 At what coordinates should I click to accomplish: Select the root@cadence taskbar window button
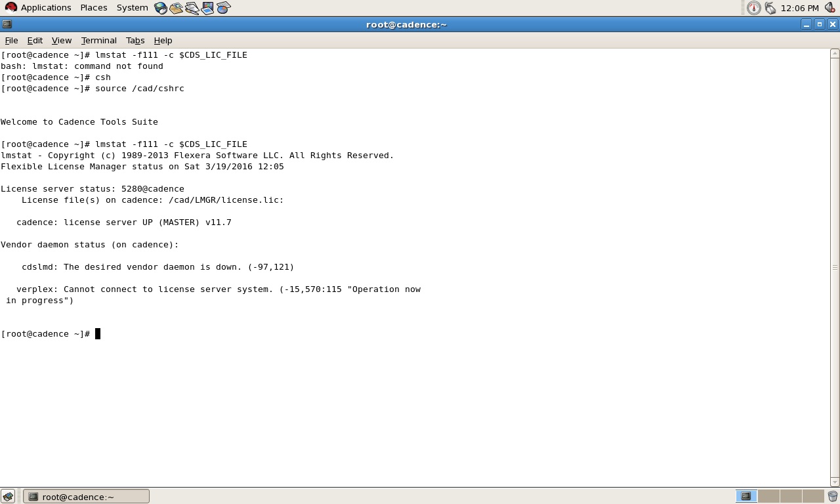86,496
